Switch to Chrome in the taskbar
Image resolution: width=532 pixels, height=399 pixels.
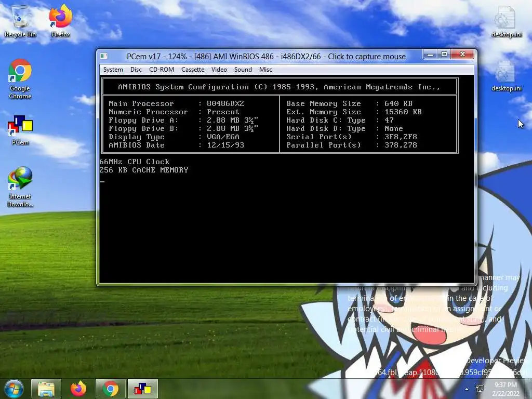pos(111,389)
